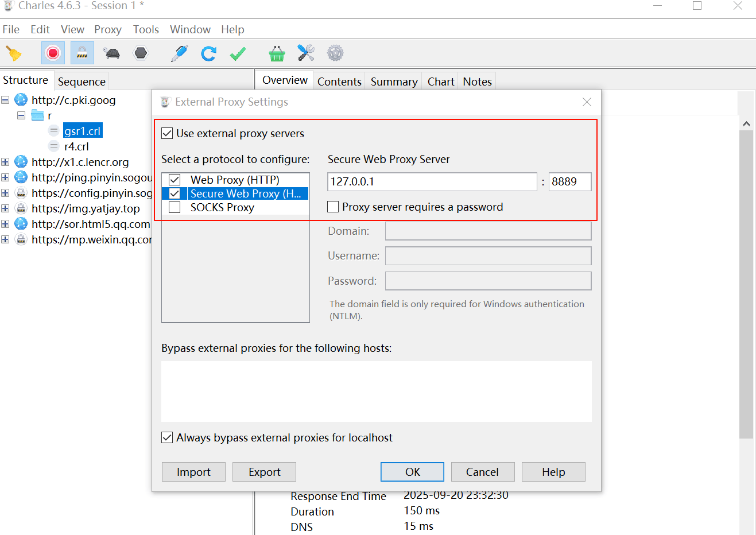Open the green basket icon in toolbar
The height and width of the screenshot is (535, 756).
pyautogui.click(x=277, y=53)
